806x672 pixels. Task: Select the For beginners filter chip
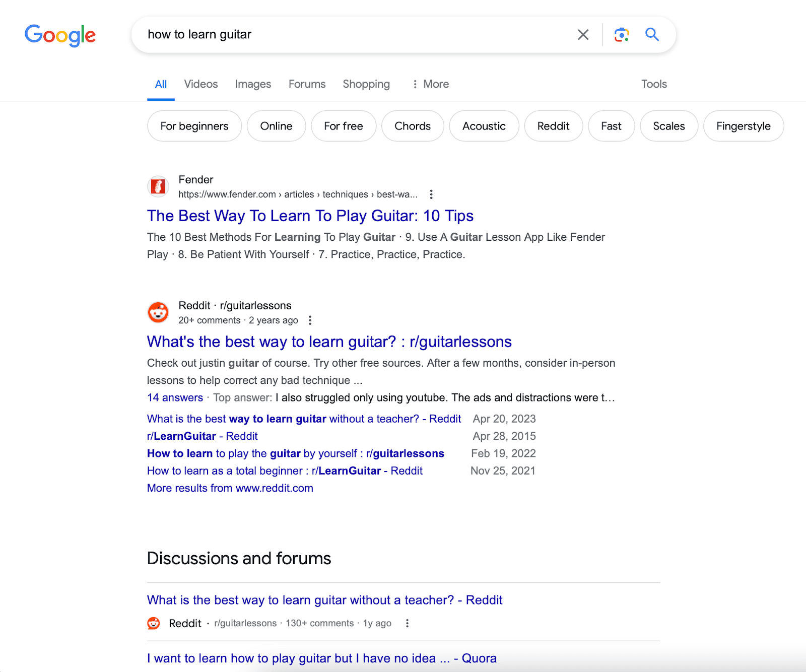[194, 126]
